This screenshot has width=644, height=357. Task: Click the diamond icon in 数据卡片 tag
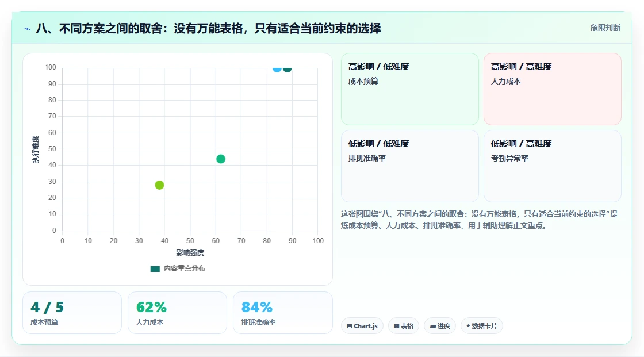tap(468, 326)
